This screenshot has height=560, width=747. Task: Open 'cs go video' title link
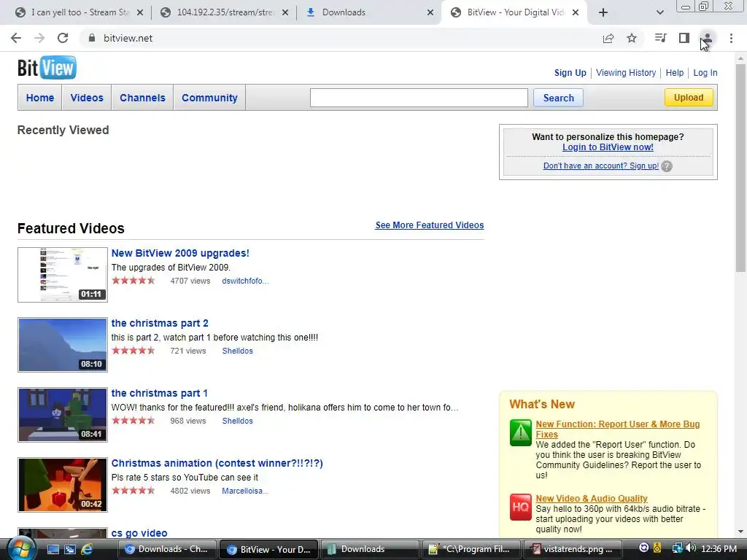[139, 533]
